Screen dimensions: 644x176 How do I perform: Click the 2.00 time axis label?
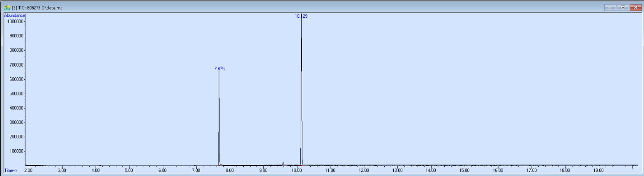pos(28,170)
